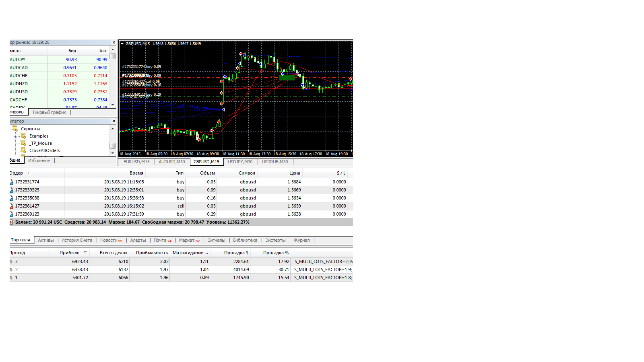
Task: Select the AUDJPY symbol row
Action: pyautogui.click(x=59, y=60)
